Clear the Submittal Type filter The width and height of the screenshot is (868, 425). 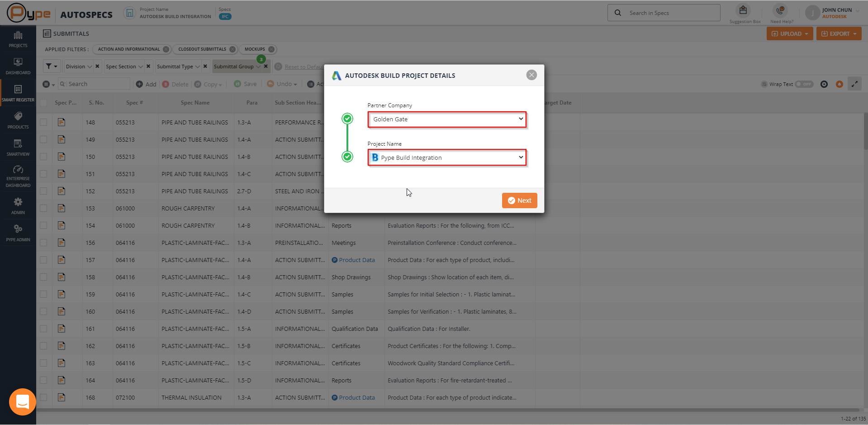click(x=205, y=67)
